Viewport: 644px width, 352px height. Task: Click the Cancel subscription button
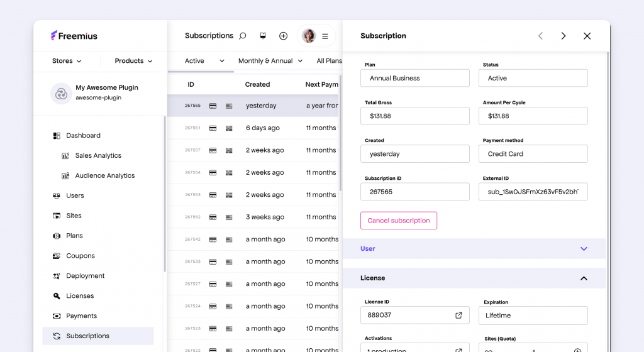pos(399,221)
